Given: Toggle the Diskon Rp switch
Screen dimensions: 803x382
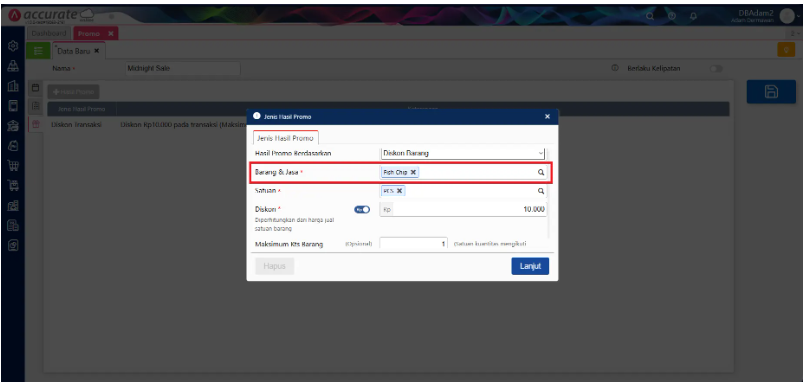Looking at the screenshot, I should click(x=362, y=209).
